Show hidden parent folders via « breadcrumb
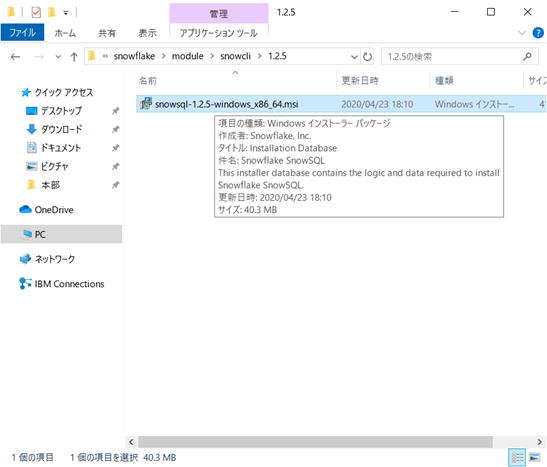The height and width of the screenshot is (467, 547). click(105, 56)
